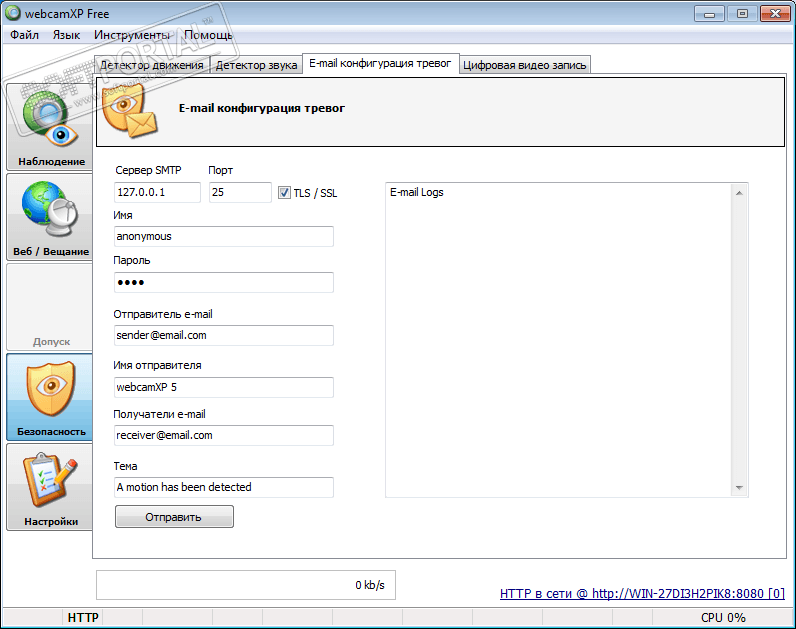The image size is (796, 629).
Task: Click the Пароль password field
Action: click(x=224, y=282)
